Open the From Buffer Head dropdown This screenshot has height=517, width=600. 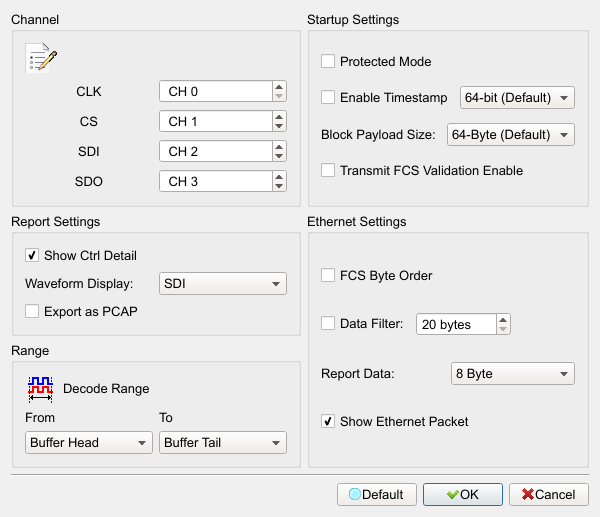(x=89, y=443)
